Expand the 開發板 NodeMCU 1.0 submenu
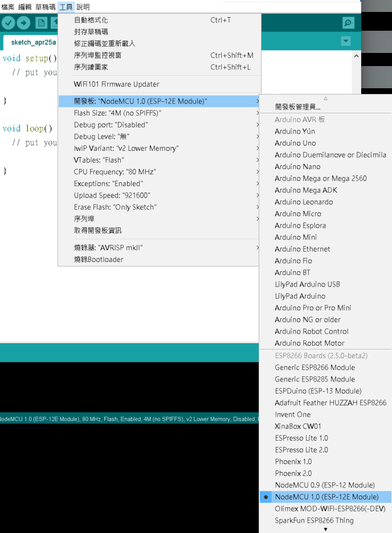Screen dimensions: 392x533 point(160,101)
